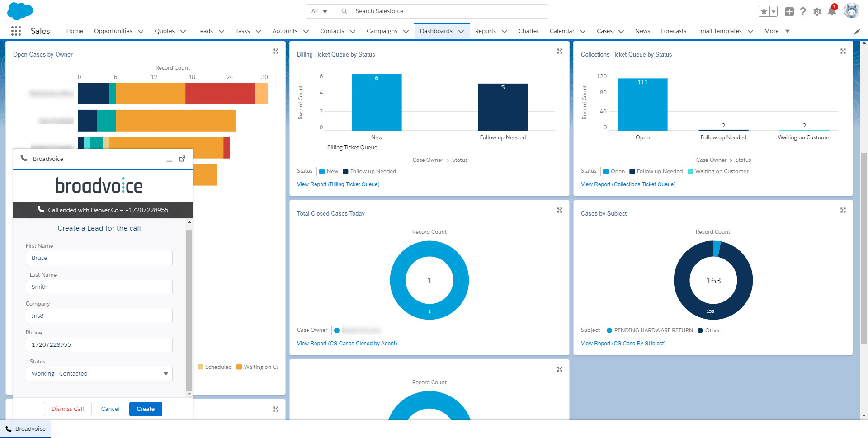Viewport: 868px width, 438px height.
Task: Open the App Launcher grid icon
Action: (16, 31)
